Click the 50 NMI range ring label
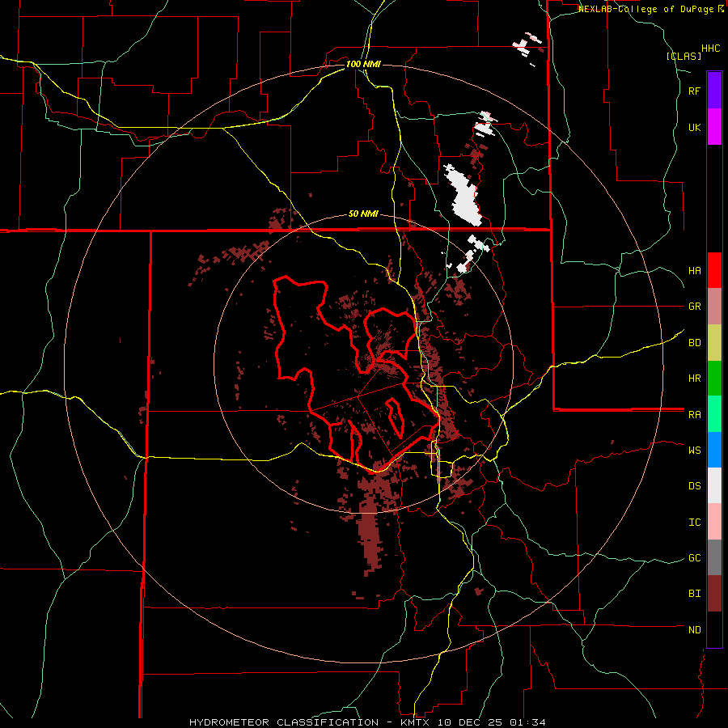Image resolution: width=728 pixels, height=728 pixels. (363, 214)
